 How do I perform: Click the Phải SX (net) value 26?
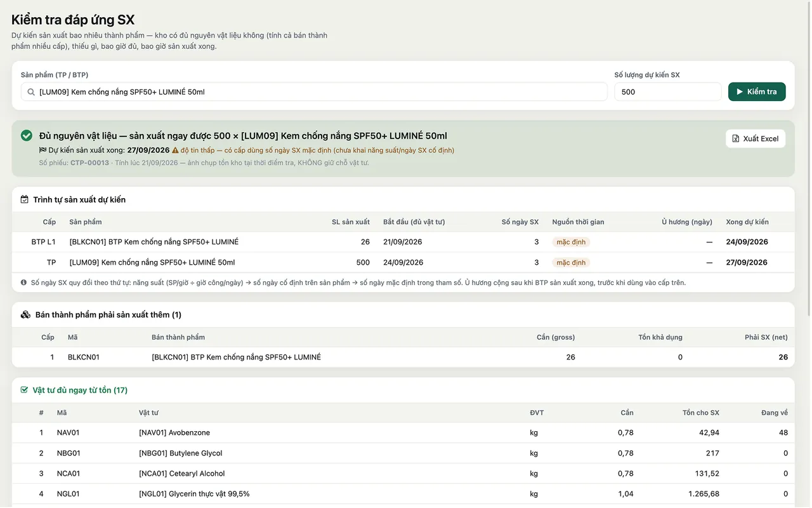coord(783,358)
